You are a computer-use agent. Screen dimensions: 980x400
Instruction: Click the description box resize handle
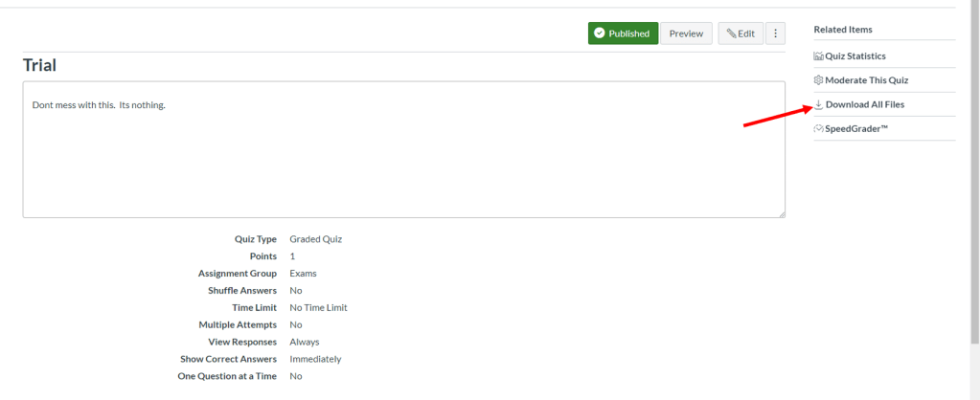[x=781, y=213]
